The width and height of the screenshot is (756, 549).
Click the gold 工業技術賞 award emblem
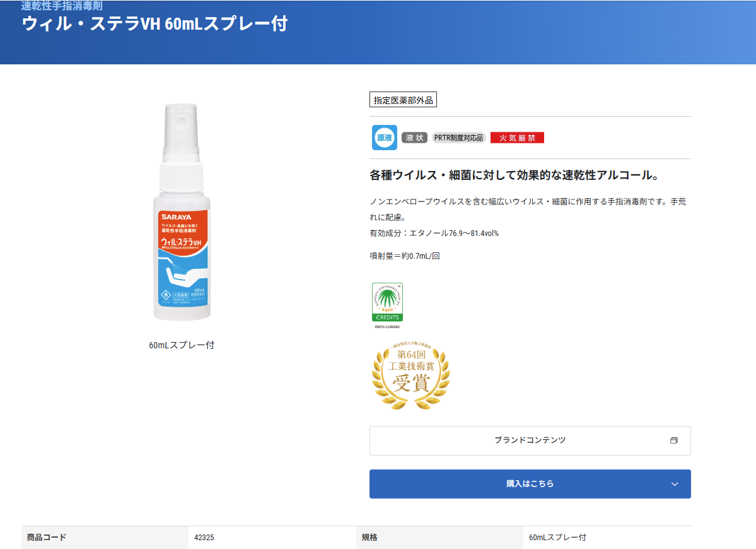click(410, 375)
